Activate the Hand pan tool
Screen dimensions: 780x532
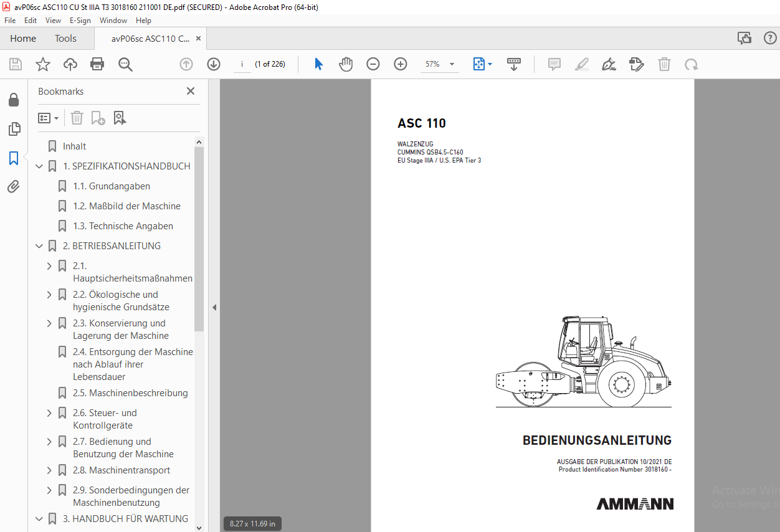pyautogui.click(x=346, y=64)
